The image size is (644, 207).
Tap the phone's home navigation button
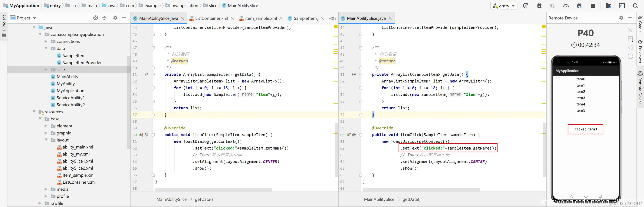pyautogui.click(x=586, y=196)
